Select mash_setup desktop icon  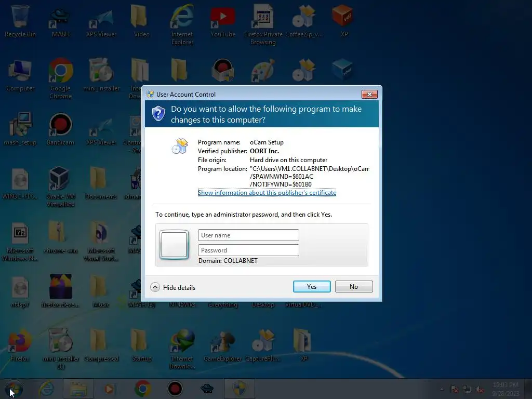pyautogui.click(x=20, y=129)
